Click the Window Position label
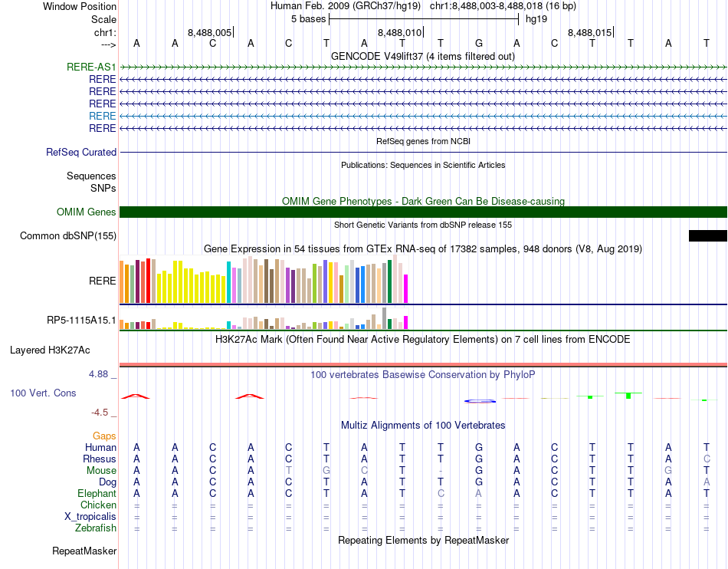 80,6
